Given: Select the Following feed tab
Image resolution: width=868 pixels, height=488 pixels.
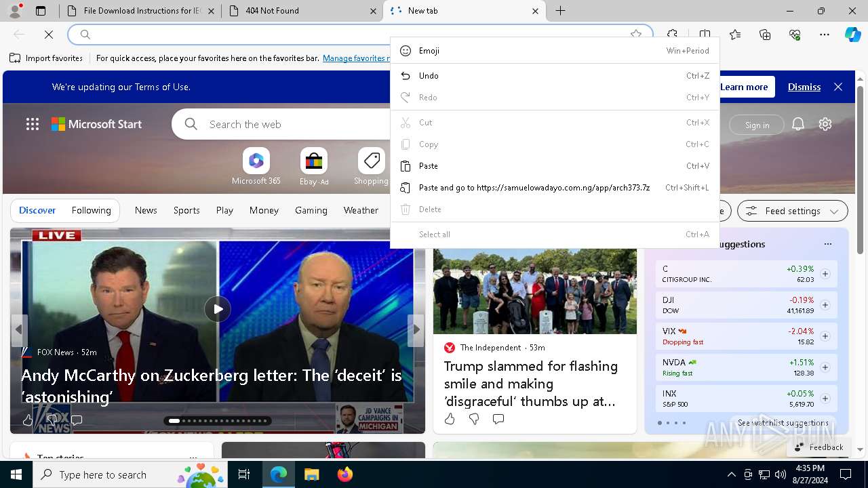Looking at the screenshot, I should click(91, 210).
